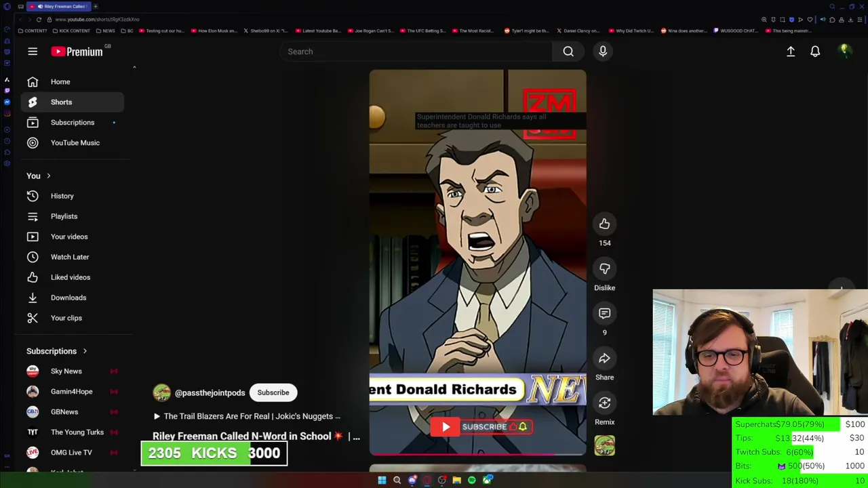Expand the You section chevron

(48, 176)
